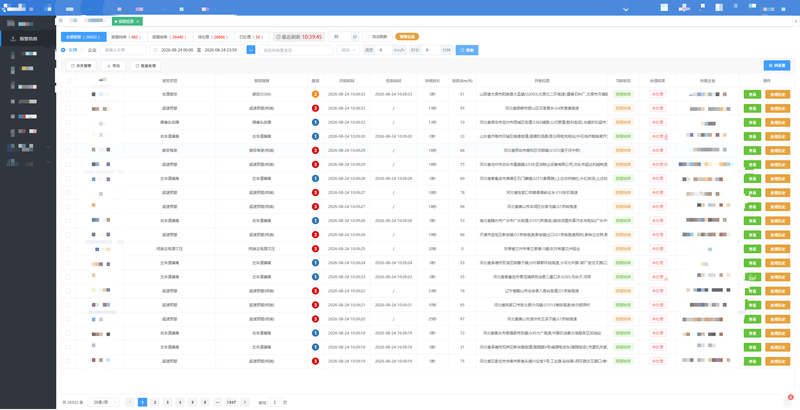
Task: Go to next page arrow in pagination
Action: click(245, 402)
